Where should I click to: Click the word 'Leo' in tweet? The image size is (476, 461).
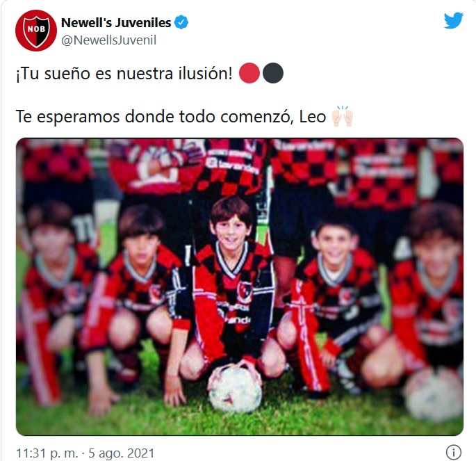pos(313,117)
